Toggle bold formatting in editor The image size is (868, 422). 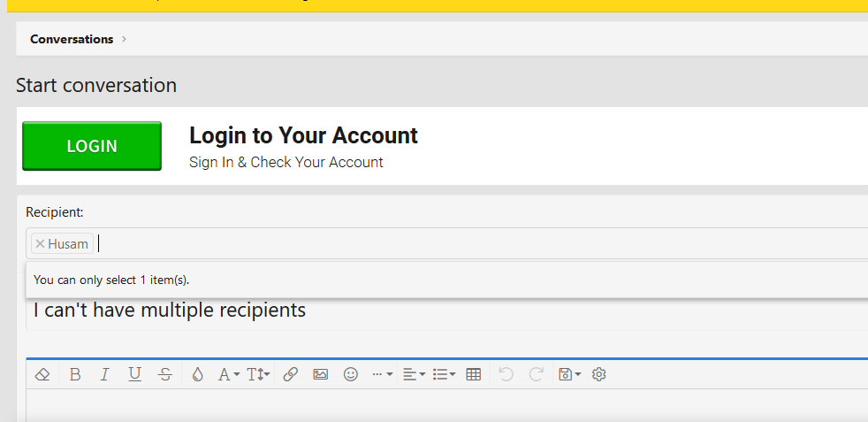(x=75, y=375)
